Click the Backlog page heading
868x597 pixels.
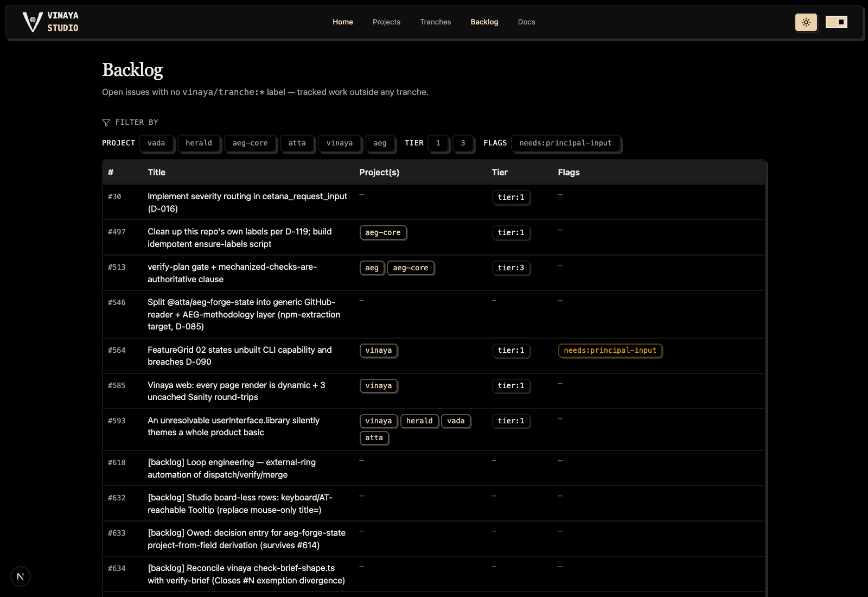coord(132,70)
